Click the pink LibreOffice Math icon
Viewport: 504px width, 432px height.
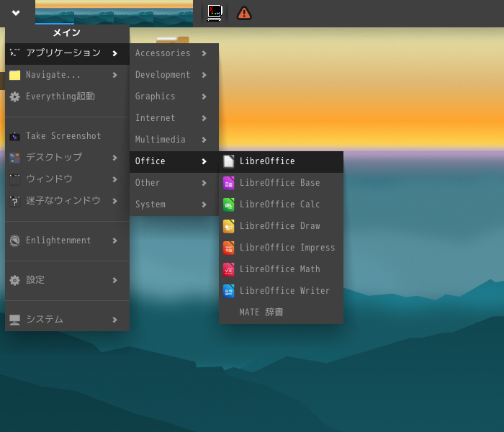tap(228, 269)
